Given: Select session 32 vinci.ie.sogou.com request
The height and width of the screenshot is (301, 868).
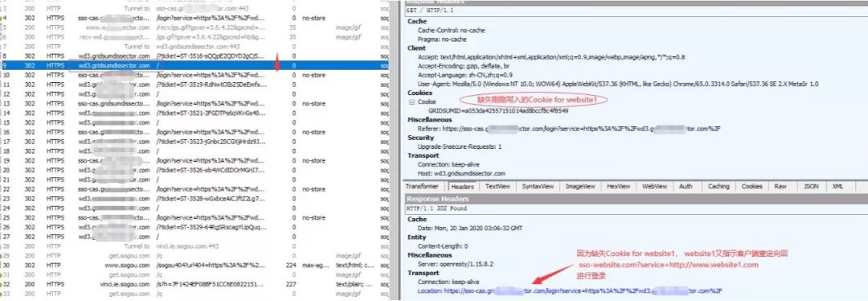Looking at the screenshot, I should pyautogui.click(x=194, y=284).
